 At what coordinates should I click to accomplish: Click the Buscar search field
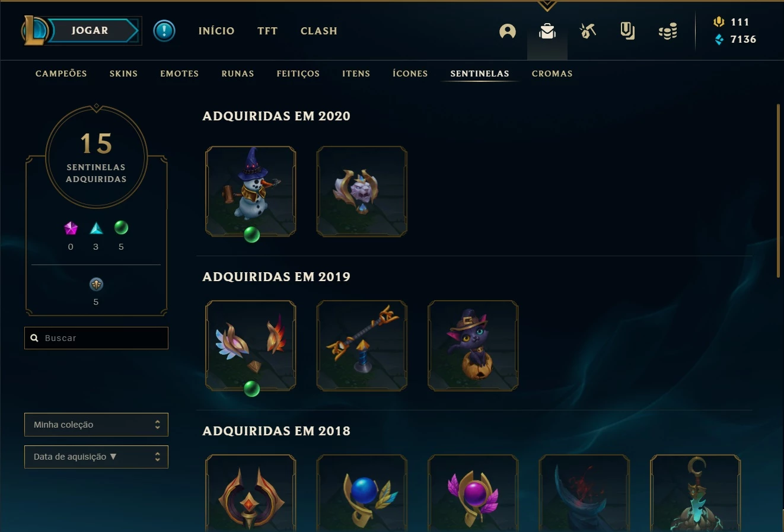click(x=96, y=338)
